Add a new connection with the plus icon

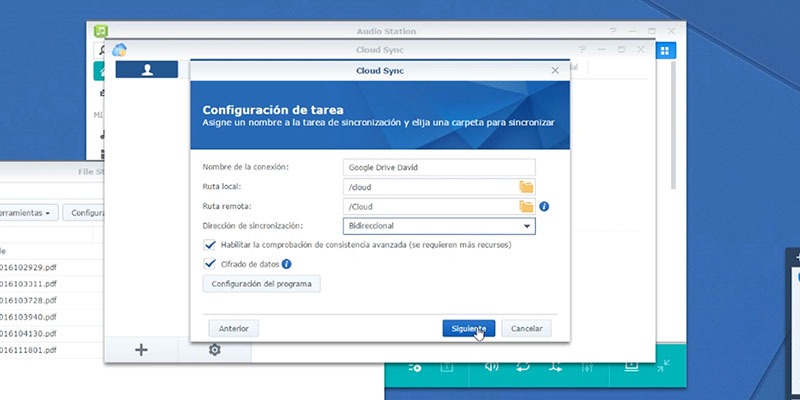tap(141, 349)
